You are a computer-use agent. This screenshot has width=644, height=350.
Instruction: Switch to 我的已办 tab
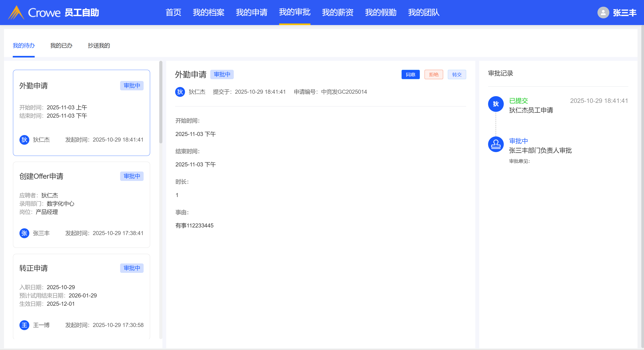pos(61,45)
